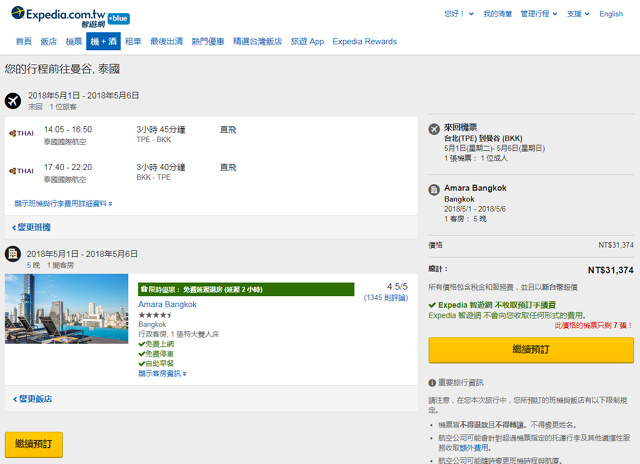640x464 pixels.
Task: Open the 管理行程 dropdown menu
Action: [539, 14]
